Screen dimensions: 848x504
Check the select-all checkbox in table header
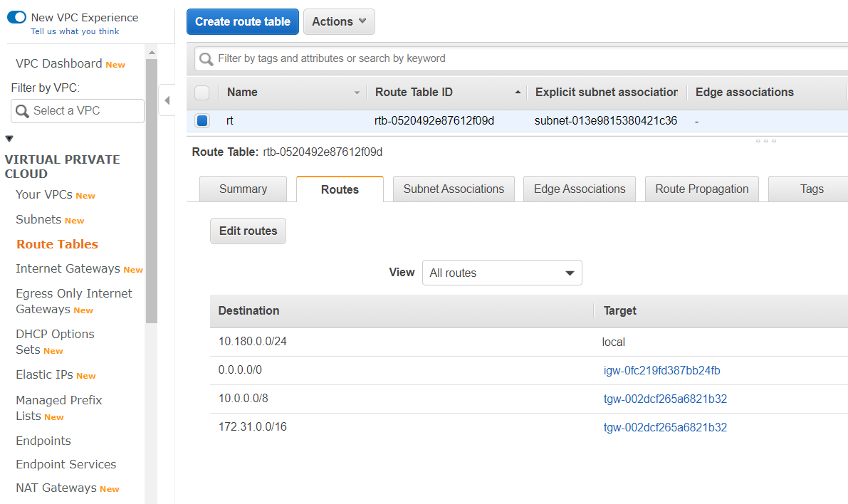(x=202, y=93)
